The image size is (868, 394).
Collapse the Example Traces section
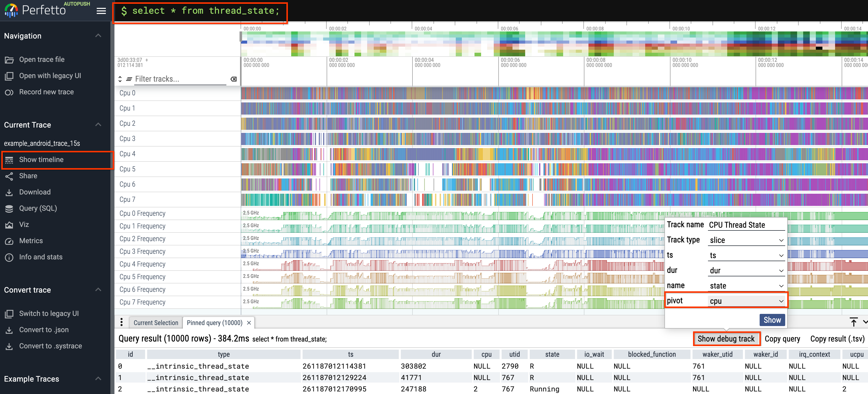pyautogui.click(x=98, y=379)
